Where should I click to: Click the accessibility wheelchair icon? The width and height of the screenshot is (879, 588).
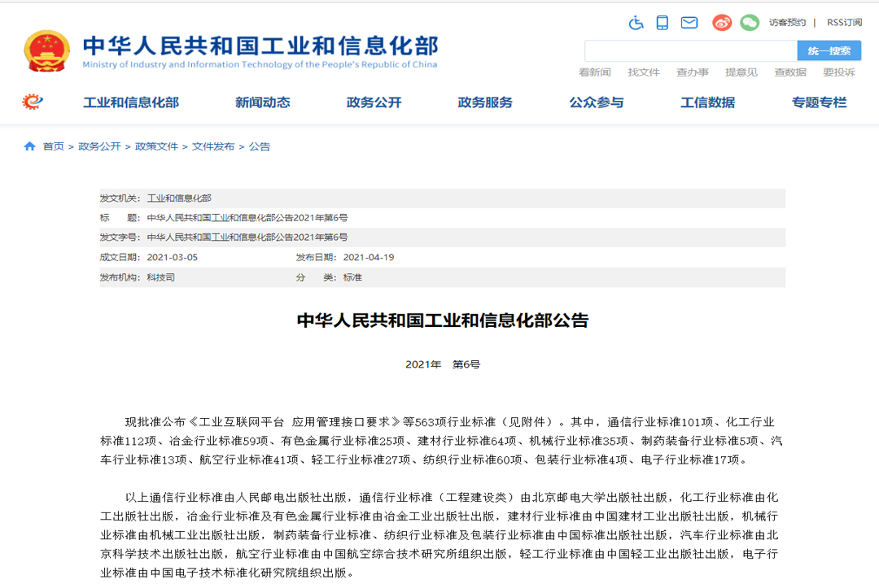pos(636,23)
